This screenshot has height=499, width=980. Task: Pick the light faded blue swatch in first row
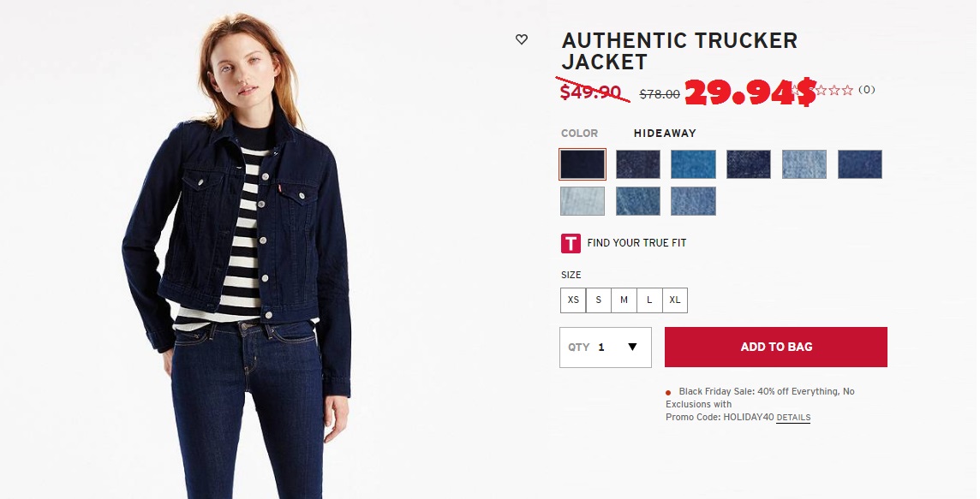[x=804, y=164]
